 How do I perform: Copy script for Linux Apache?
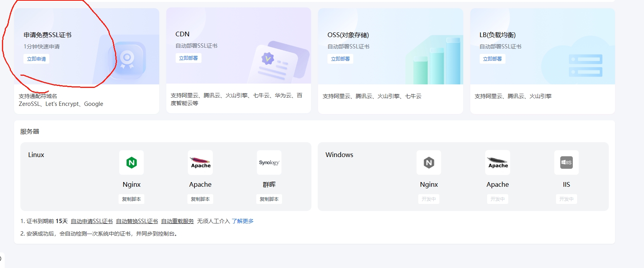point(200,199)
